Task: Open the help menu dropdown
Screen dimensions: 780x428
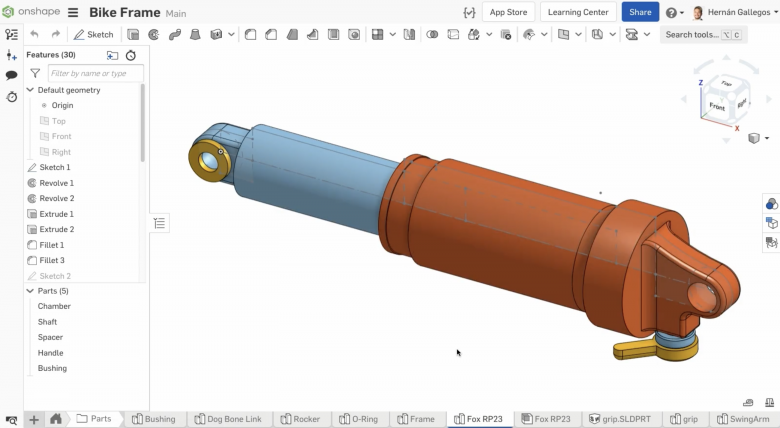Action: (675, 12)
